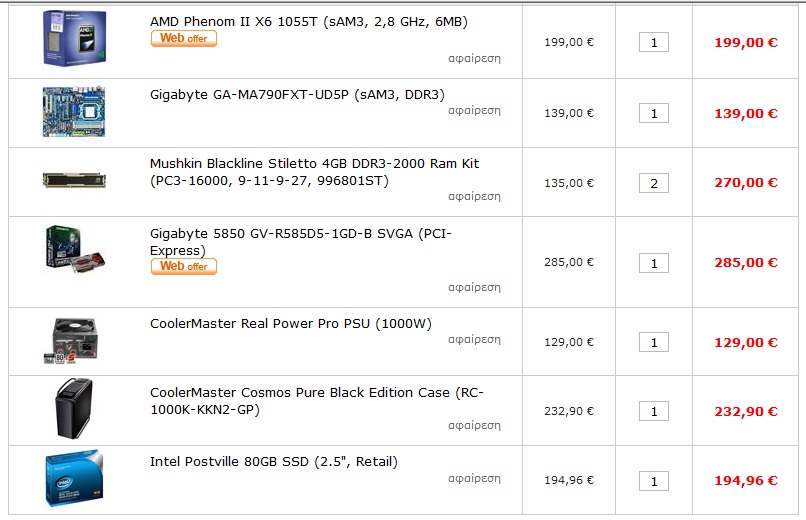Click the quantity field for Mushkin RAM kit
806x520 pixels.
tap(654, 183)
